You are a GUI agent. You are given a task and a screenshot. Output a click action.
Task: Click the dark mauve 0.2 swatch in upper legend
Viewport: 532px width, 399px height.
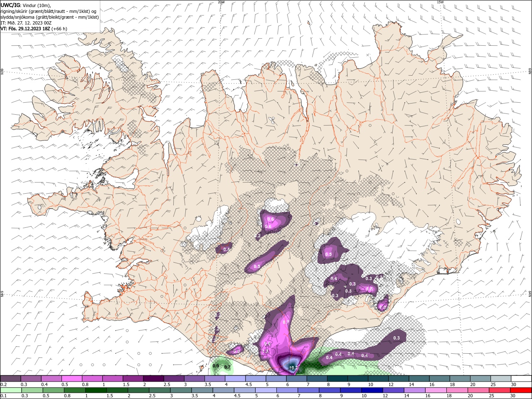click(10, 379)
